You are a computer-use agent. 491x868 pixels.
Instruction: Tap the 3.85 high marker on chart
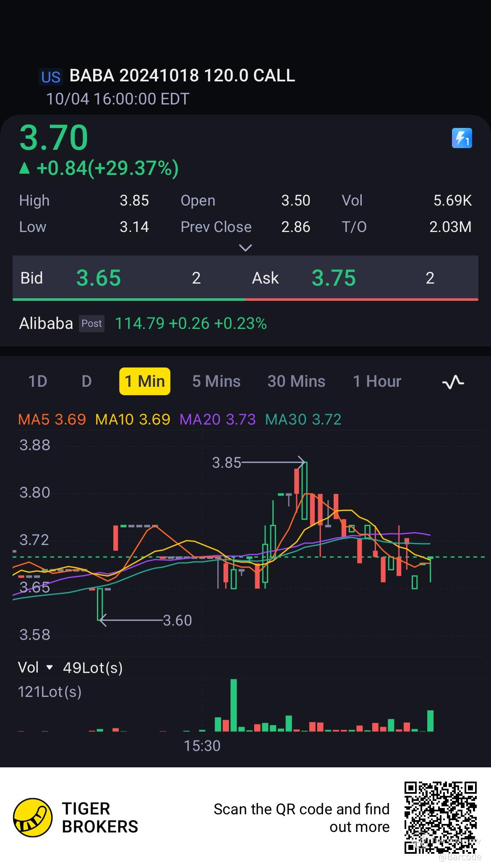pos(227,463)
